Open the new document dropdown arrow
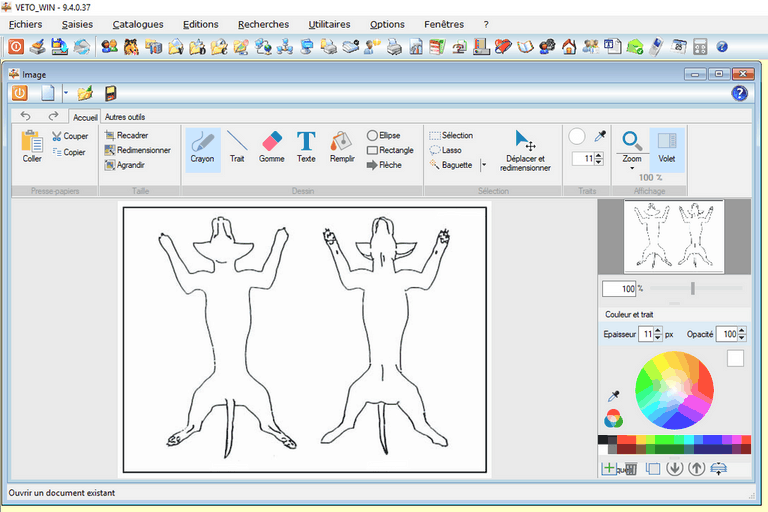The image size is (768, 512). click(x=65, y=93)
